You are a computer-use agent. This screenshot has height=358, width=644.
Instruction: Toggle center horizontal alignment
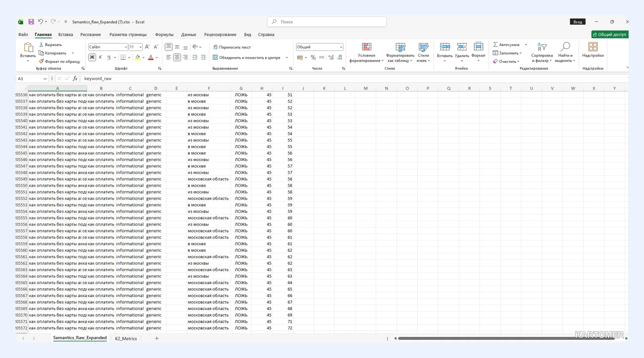click(x=177, y=57)
